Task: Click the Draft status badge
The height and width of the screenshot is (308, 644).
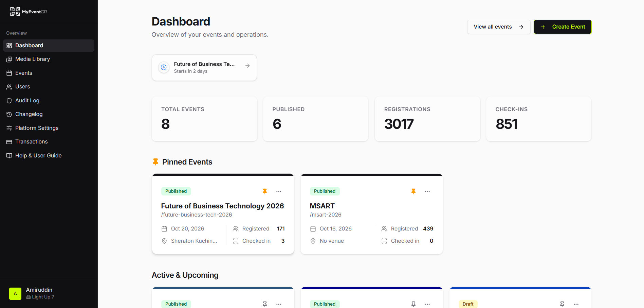Action: (x=468, y=304)
